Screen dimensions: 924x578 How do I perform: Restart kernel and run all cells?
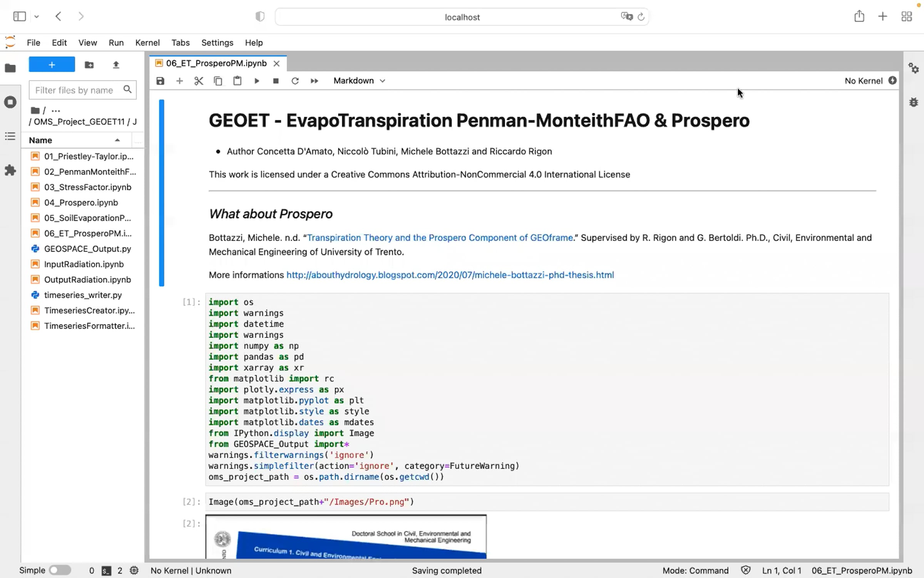314,81
